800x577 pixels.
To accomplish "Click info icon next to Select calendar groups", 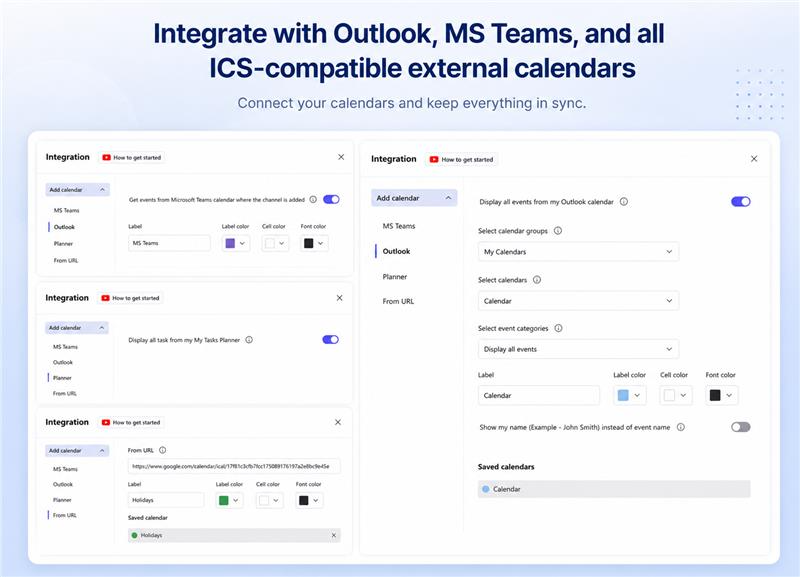I will click(x=558, y=231).
